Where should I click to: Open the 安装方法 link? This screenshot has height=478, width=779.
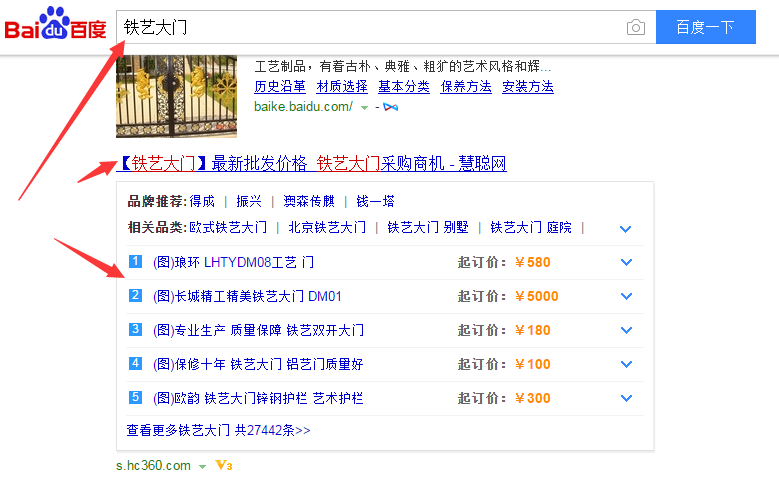527,86
